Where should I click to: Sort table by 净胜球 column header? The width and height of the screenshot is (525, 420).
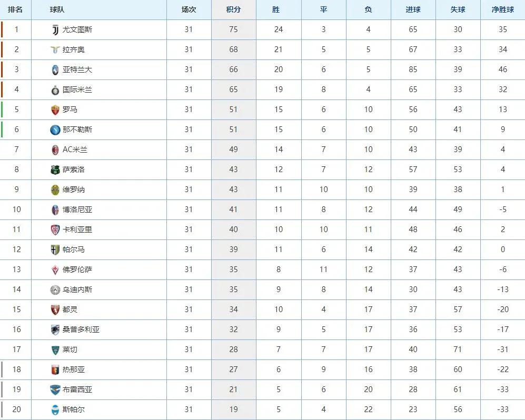[x=502, y=9]
